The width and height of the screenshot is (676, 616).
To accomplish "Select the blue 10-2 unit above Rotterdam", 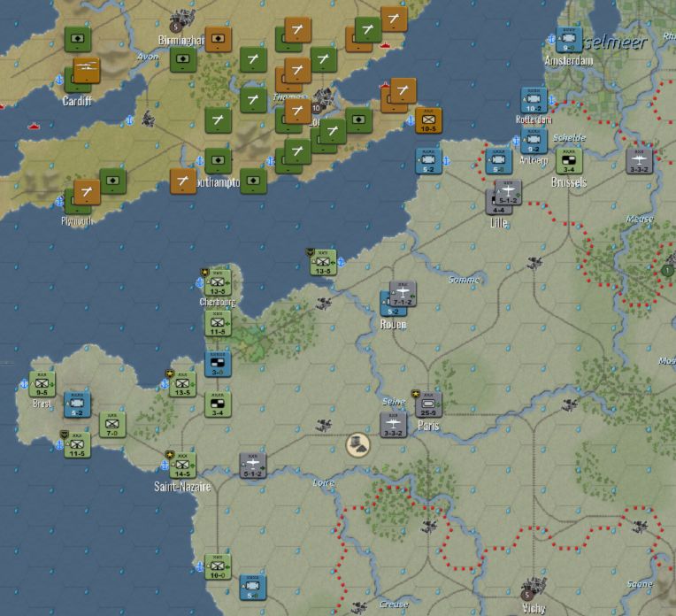I will 534,101.
